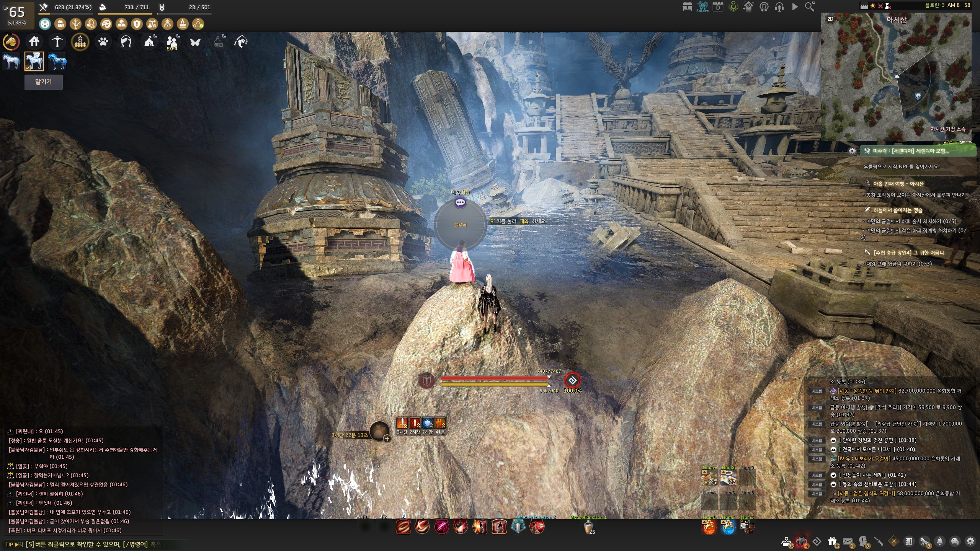Open the quest widget gear settings
This screenshot has height=551, width=980.
click(x=852, y=151)
